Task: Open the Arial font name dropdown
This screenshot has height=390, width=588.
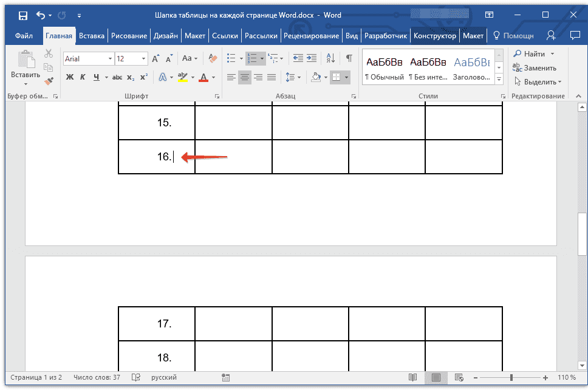Action: coord(110,59)
